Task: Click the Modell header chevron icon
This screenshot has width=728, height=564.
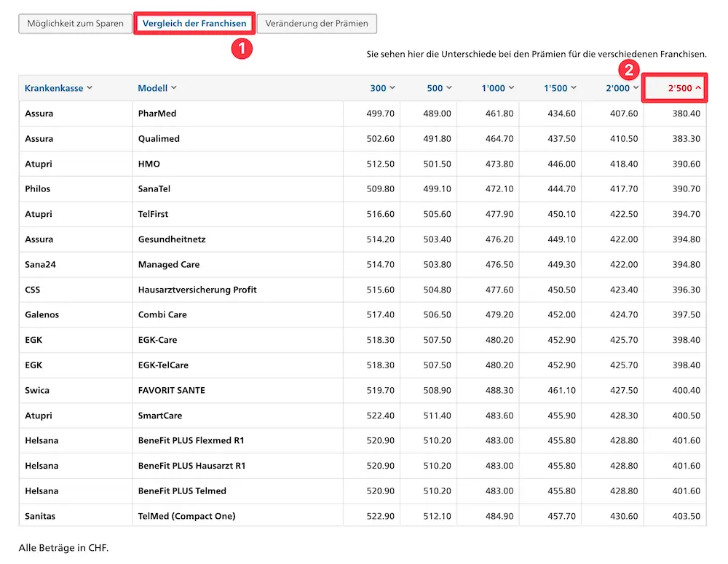Action: pyautogui.click(x=175, y=87)
